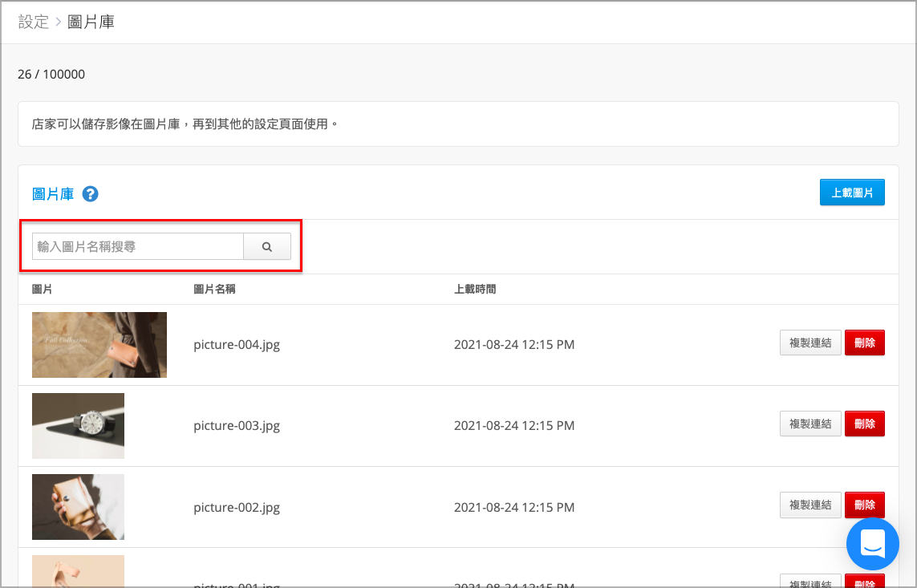
Task: Click the picture-003.jpg file name
Action: coord(237,426)
